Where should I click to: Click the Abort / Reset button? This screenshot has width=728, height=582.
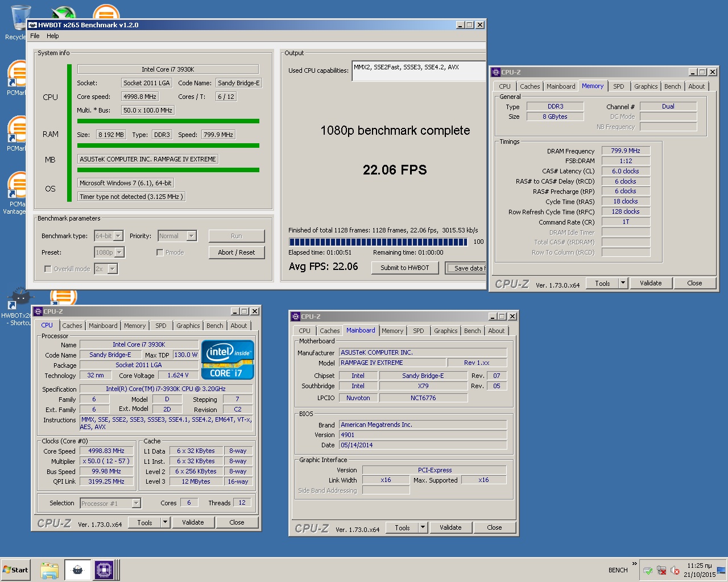coord(237,252)
